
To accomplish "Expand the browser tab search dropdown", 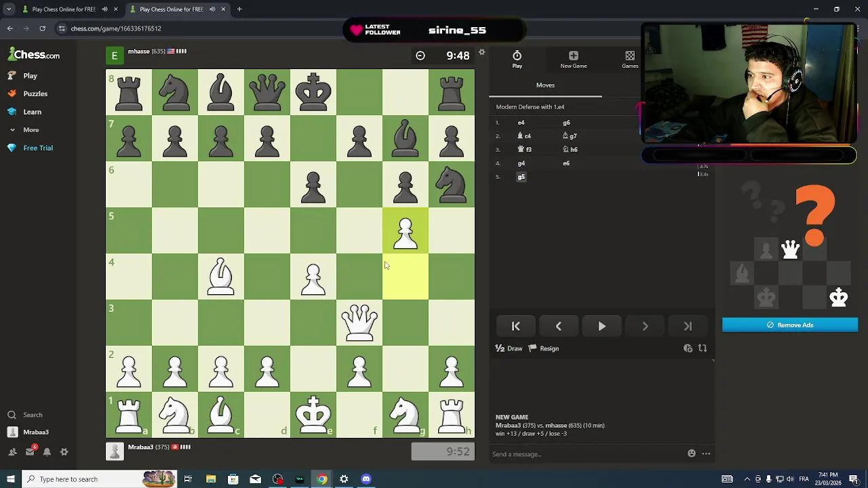I will 9,9.
